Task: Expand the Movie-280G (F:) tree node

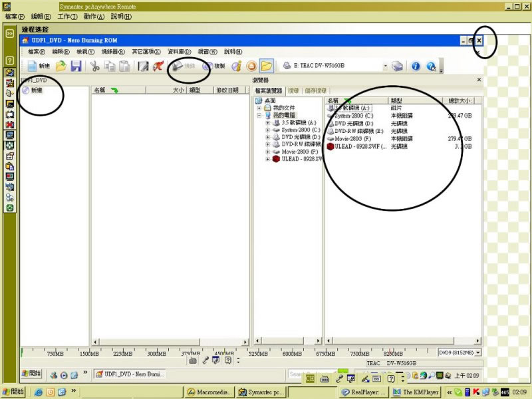Action: (268, 152)
